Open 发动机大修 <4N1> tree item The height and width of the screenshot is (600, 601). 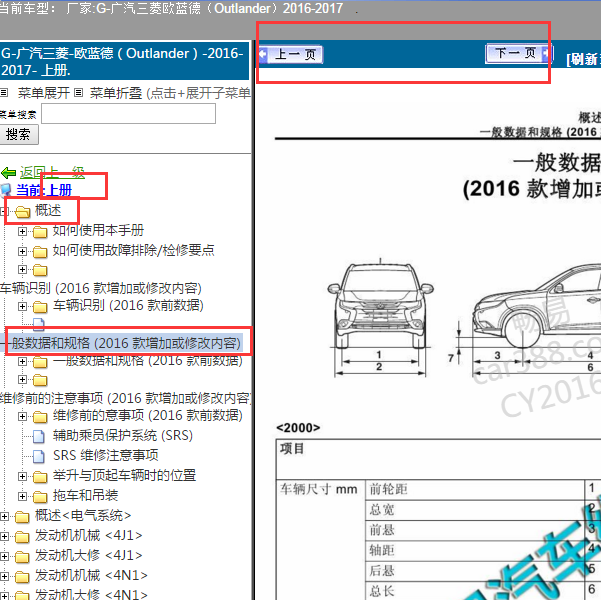(91, 594)
